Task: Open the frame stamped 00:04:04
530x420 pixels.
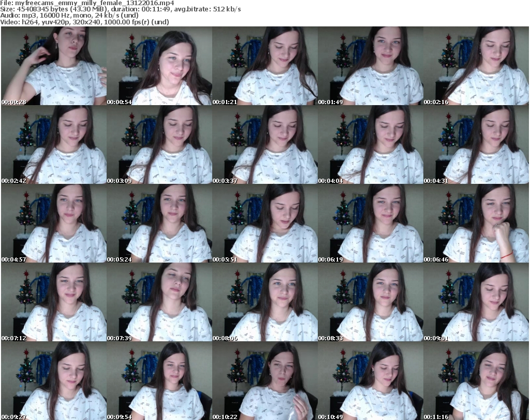Action: [371, 144]
